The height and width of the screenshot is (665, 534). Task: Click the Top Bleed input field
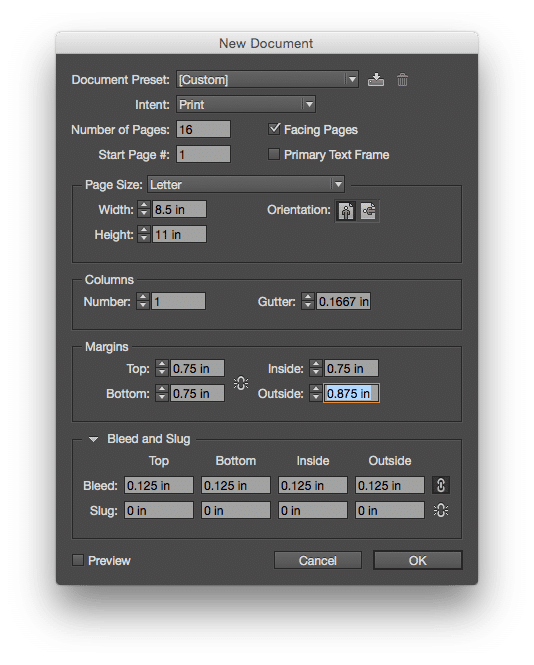click(159, 485)
